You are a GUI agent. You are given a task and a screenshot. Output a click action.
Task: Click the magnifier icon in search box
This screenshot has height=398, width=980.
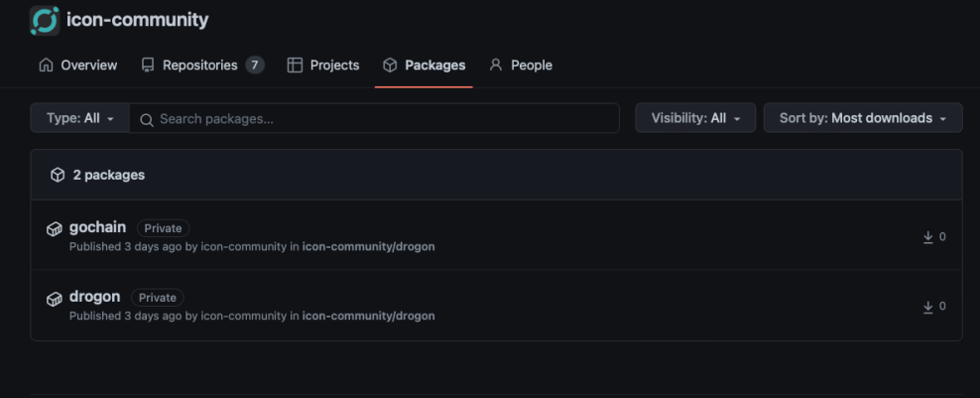point(147,119)
